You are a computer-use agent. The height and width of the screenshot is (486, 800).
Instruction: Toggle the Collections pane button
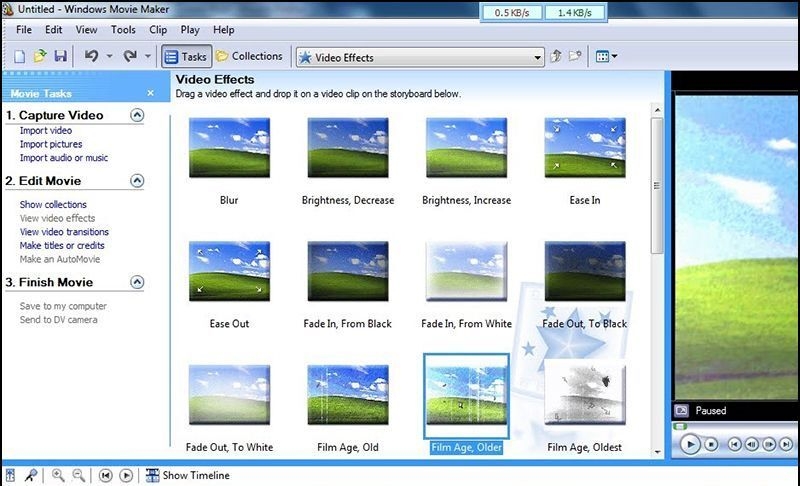[249, 56]
